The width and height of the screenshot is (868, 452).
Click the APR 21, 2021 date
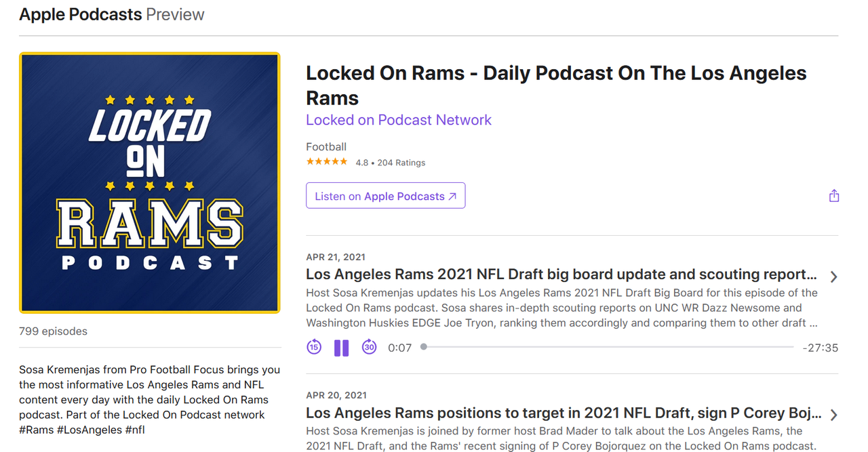point(336,257)
